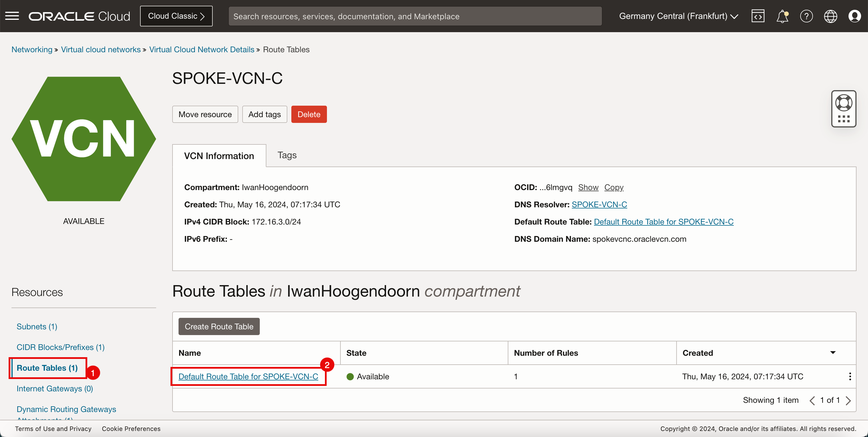This screenshot has height=437, width=868.
Task: Click the Oracle Cloud home menu icon
Action: (x=12, y=16)
